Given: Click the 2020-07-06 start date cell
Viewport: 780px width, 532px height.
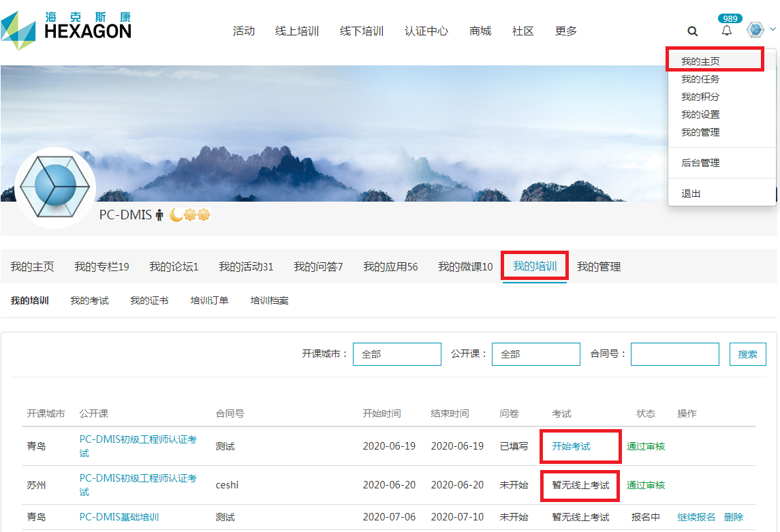Looking at the screenshot, I should (x=389, y=517).
